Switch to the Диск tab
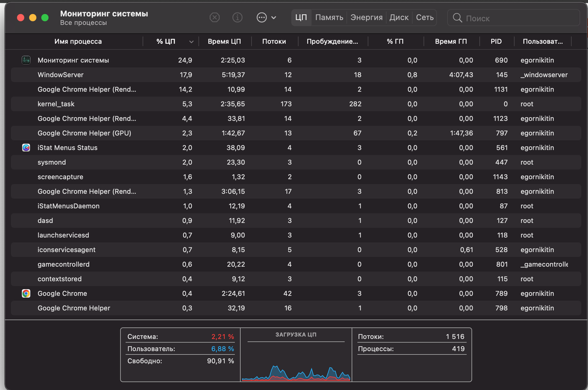This screenshot has height=390, width=588. (x=399, y=18)
